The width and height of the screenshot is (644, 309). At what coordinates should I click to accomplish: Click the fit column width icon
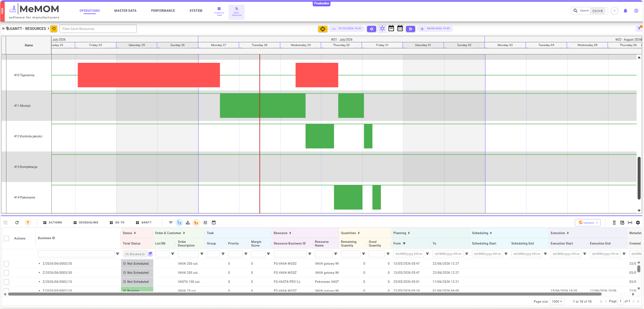click(x=630, y=223)
